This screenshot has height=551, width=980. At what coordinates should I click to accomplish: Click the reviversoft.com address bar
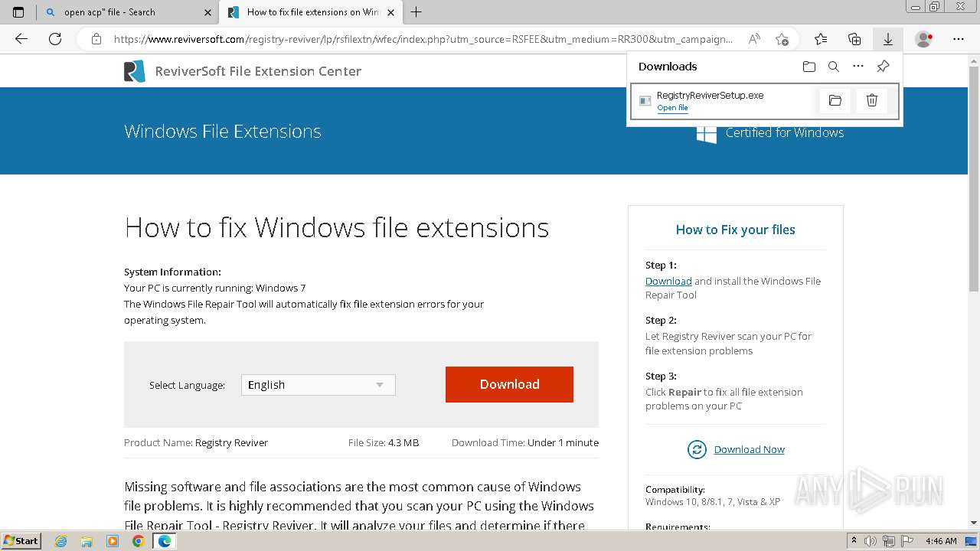pyautogui.click(x=423, y=39)
